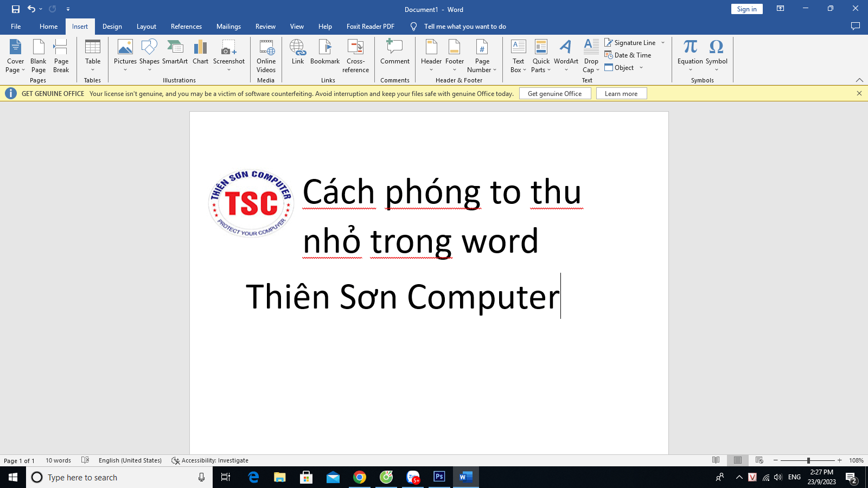Open the Pictures insert tool
Screen dimensions: 868x488
click(125, 54)
